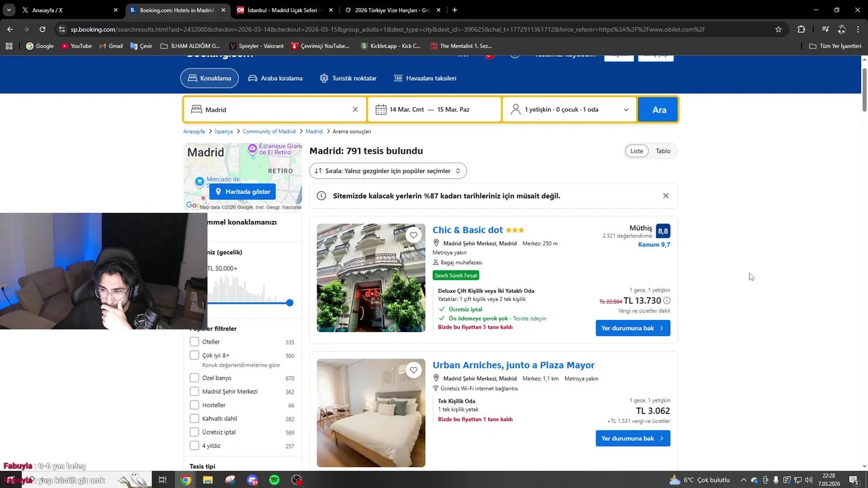Save Urban Arniches to favorites
Image resolution: width=868 pixels, height=488 pixels.
pyautogui.click(x=414, y=370)
